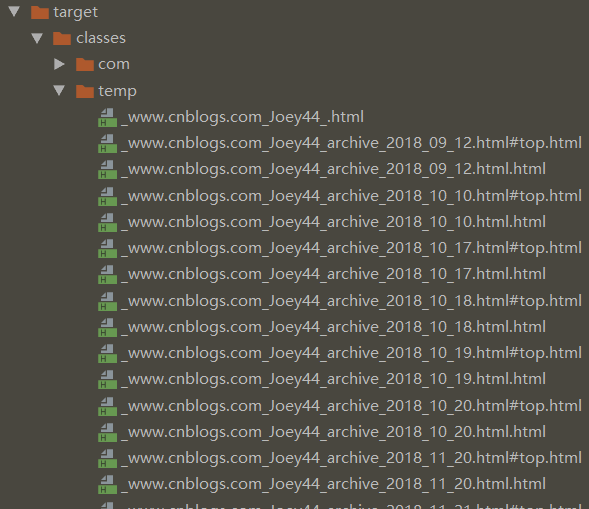Click file icon of 2018_10_18.html#top.html
This screenshot has width=589, height=509.
point(107,301)
